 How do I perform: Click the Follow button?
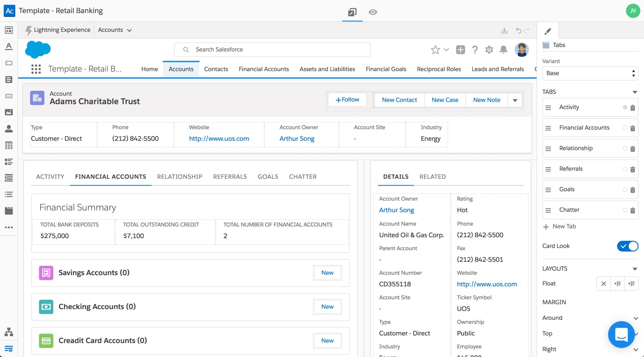point(347,100)
